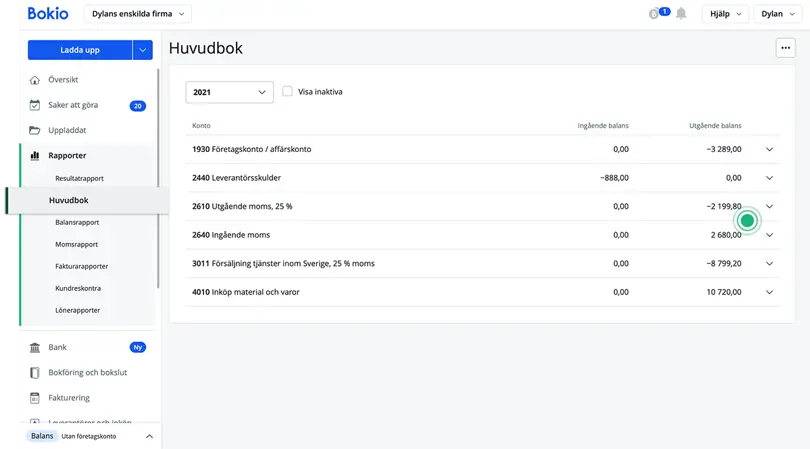810x449 pixels.
Task: Open the Ladda upp dropdown arrow
Action: point(143,50)
